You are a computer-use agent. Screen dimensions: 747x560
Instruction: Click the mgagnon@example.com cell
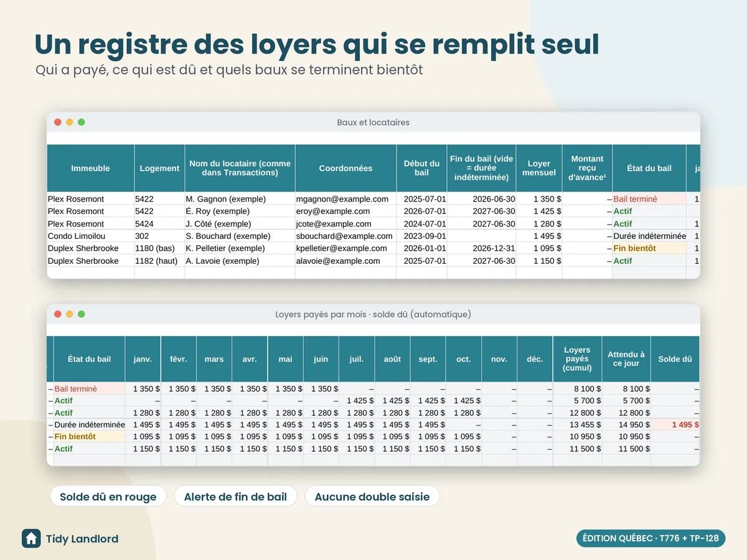point(345,199)
